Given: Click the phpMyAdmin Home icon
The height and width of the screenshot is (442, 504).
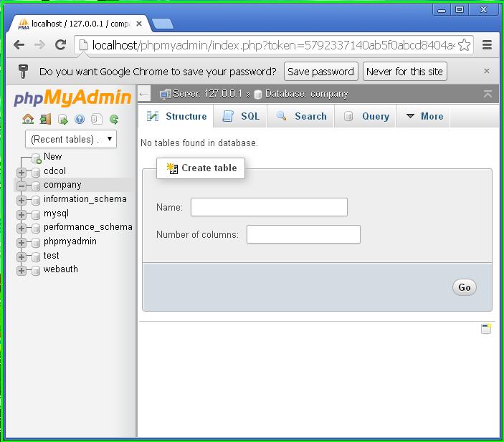Looking at the screenshot, I should pos(28,119).
